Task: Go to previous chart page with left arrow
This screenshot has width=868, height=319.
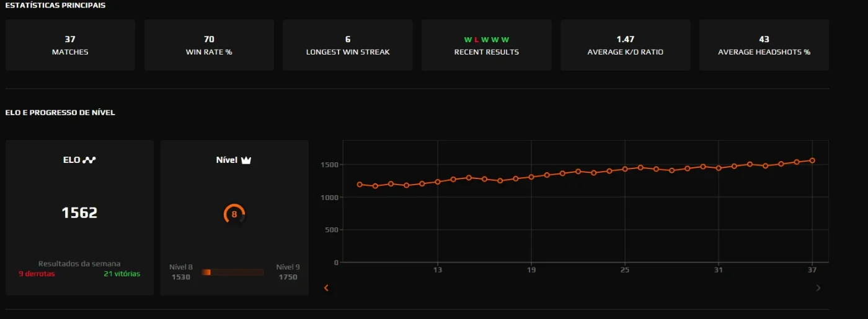Action: [327, 287]
